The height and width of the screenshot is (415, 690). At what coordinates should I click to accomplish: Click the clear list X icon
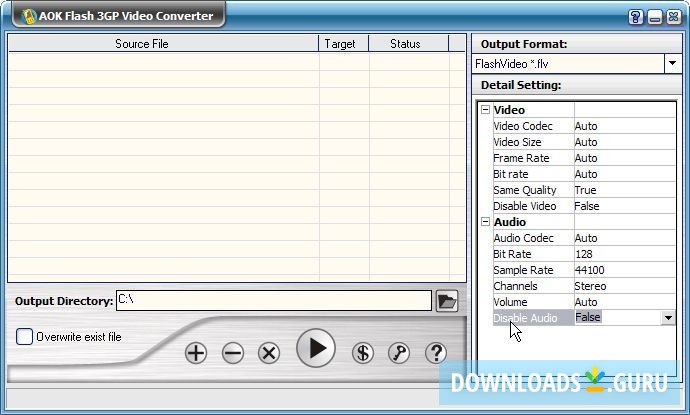269,353
